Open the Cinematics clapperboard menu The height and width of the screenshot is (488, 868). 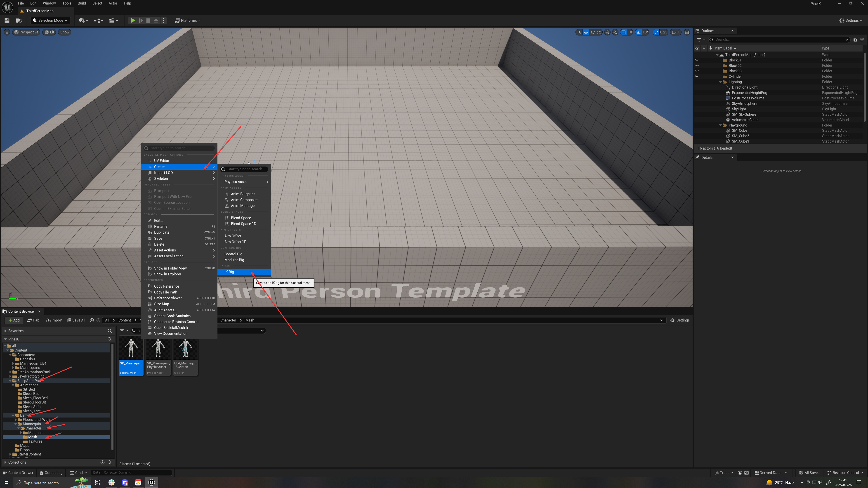click(x=113, y=21)
